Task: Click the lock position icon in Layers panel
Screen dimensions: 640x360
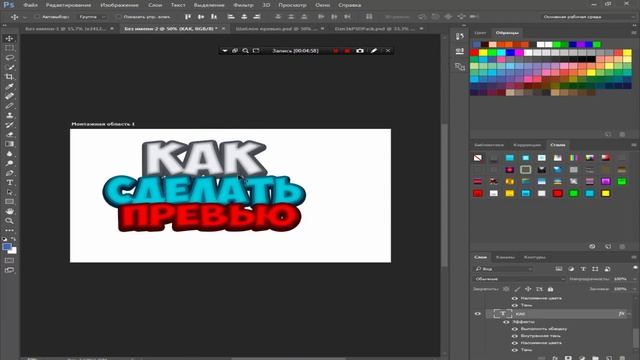Action: point(528,289)
